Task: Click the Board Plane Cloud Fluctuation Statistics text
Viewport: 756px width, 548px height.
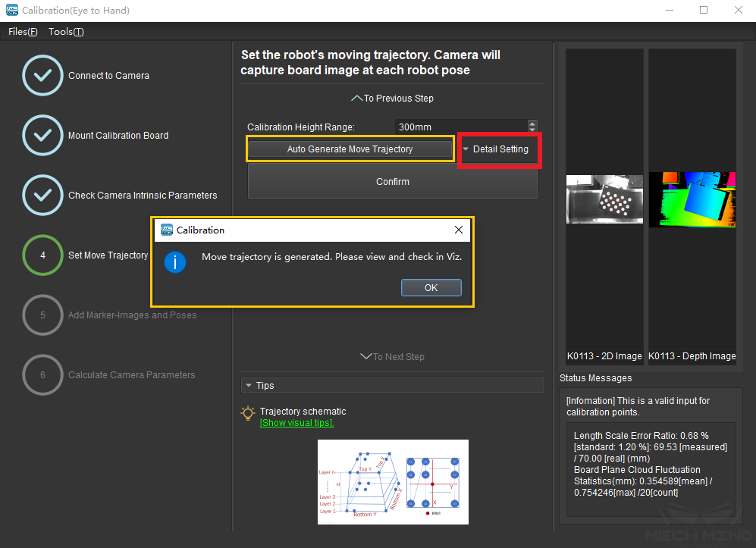Action: click(x=643, y=481)
